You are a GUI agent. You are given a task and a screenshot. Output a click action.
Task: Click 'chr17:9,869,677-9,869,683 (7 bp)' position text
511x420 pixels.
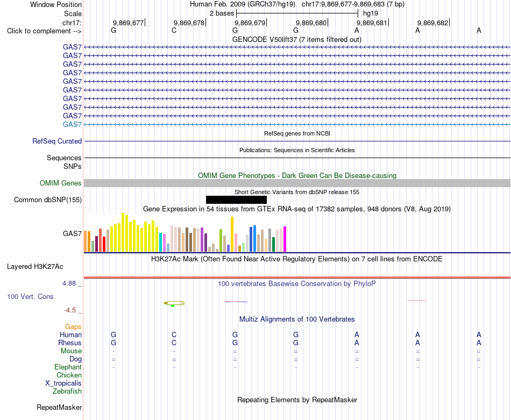pyautogui.click(x=353, y=4)
